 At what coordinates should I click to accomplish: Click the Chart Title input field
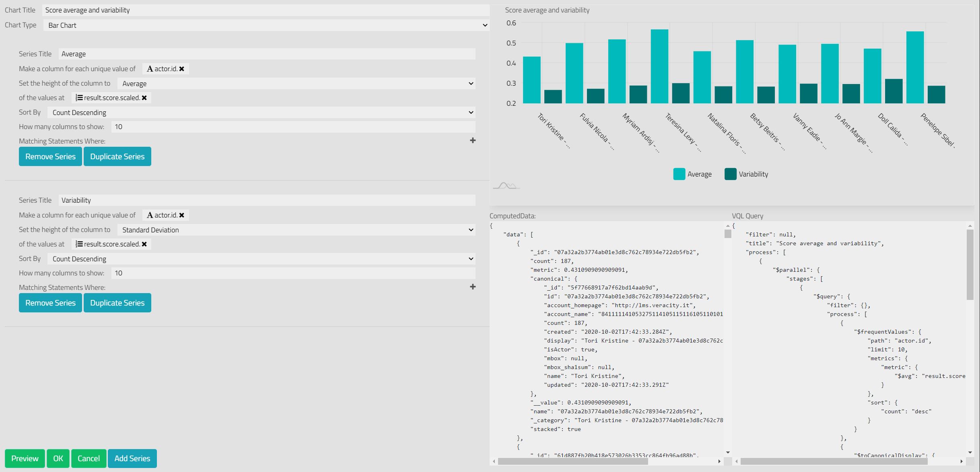tap(266, 10)
